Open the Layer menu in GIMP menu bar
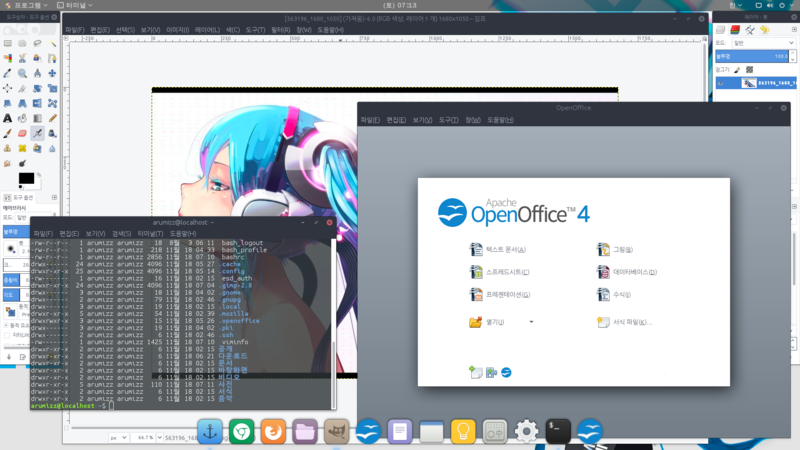Screen dimensions: 800x450 tap(207, 30)
